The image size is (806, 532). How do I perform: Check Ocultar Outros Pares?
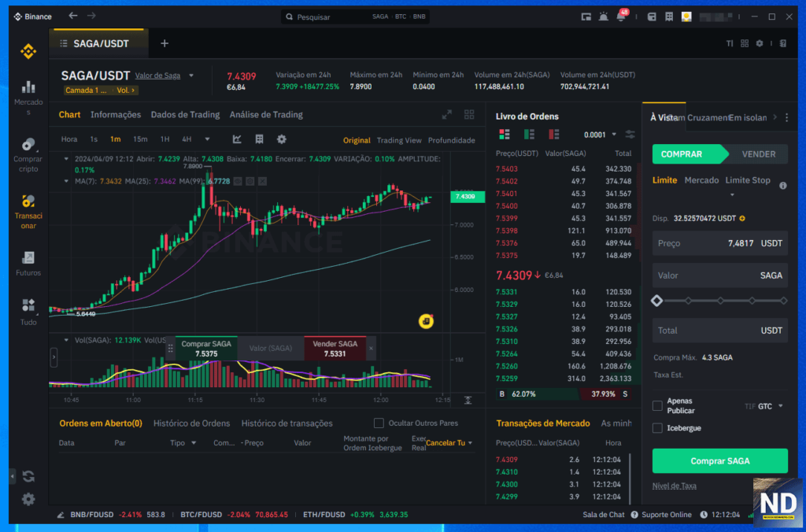point(379,423)
